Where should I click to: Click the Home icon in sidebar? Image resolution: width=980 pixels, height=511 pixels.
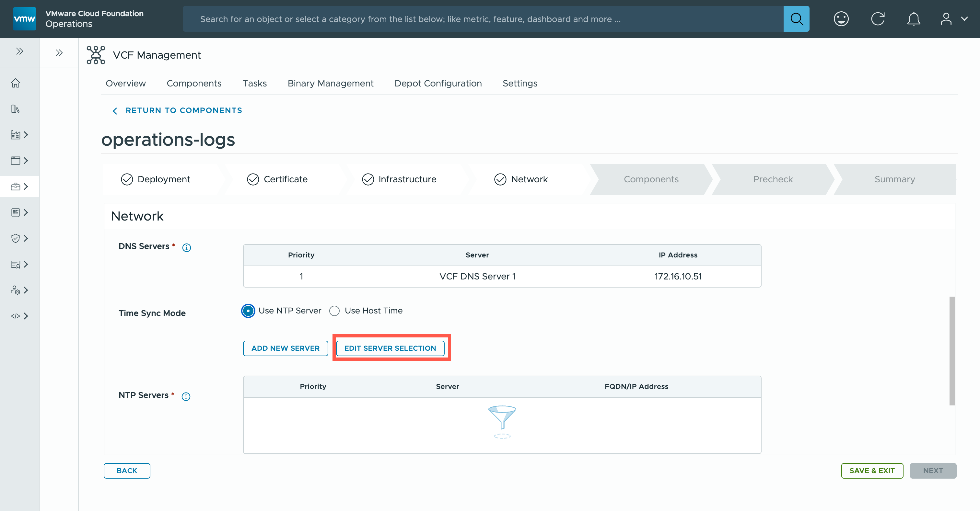[16, 83]
